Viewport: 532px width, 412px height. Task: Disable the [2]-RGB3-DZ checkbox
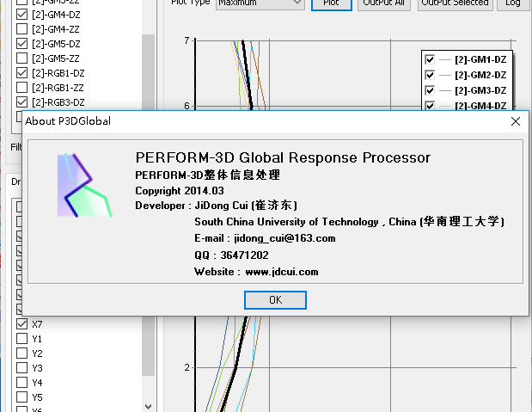(x=21, y=102)
